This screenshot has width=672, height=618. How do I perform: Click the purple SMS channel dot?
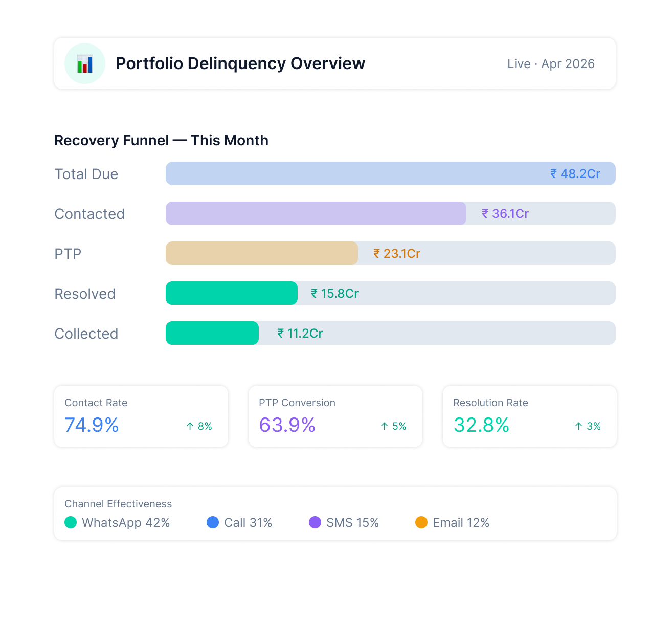(x=315, y=522)
